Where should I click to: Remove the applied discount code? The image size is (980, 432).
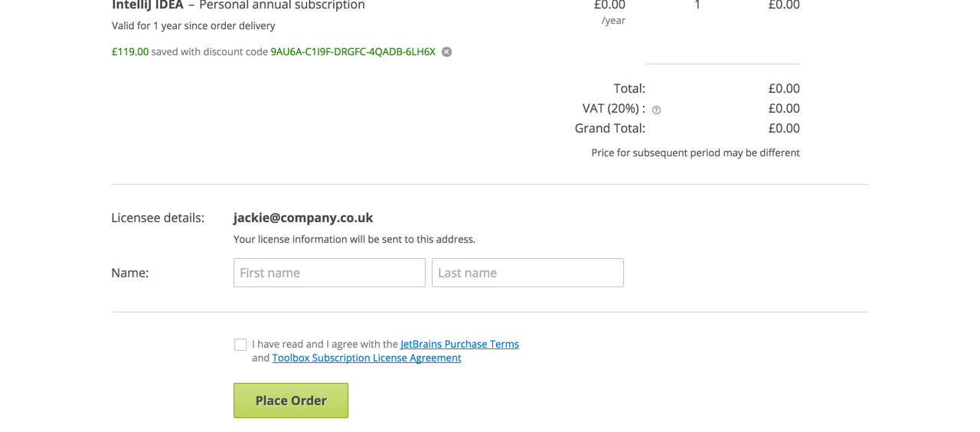point(446,52)
